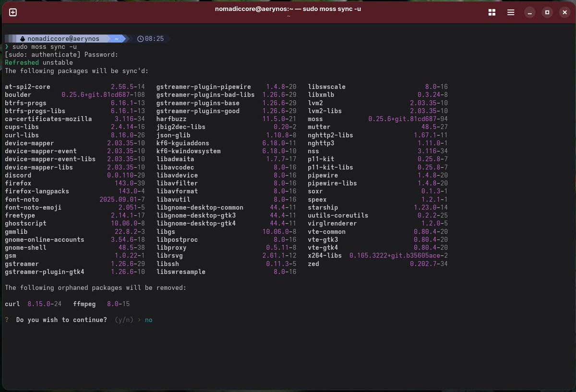Select the firefox package name
The height and width of the screenshot is (392, 576).
(18, 183)
